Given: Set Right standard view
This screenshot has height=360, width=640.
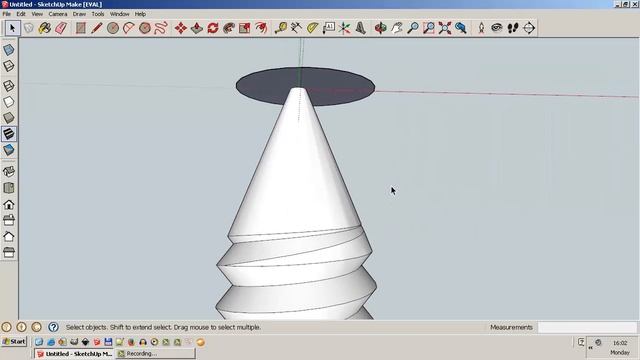Looking at the screenshot, I should [x=9, y=220].
